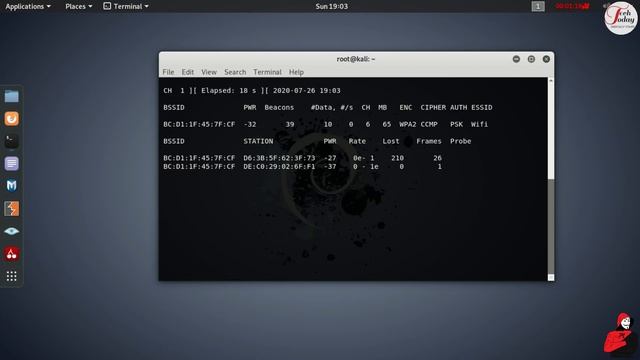Click the scrollbar down arrow in terminal

tap(551, 278)
